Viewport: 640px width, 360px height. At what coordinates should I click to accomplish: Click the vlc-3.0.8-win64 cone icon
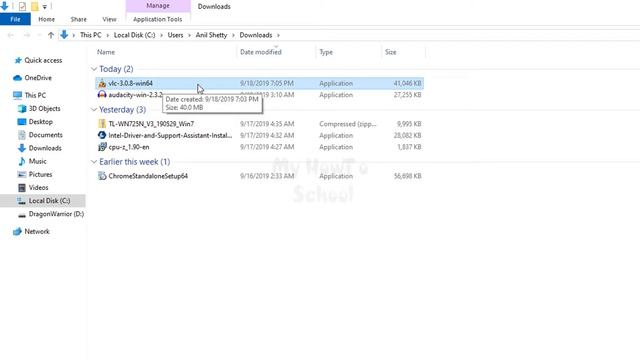click(102, 83)
